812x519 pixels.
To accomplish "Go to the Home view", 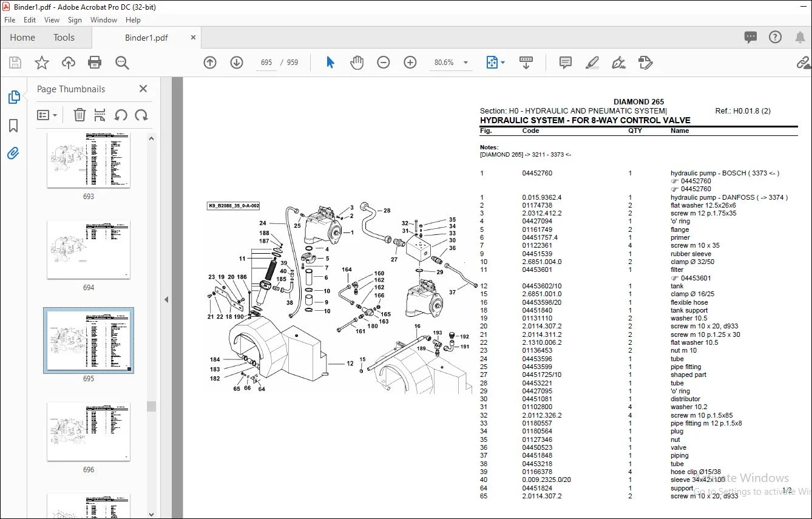I will [22, 38].
